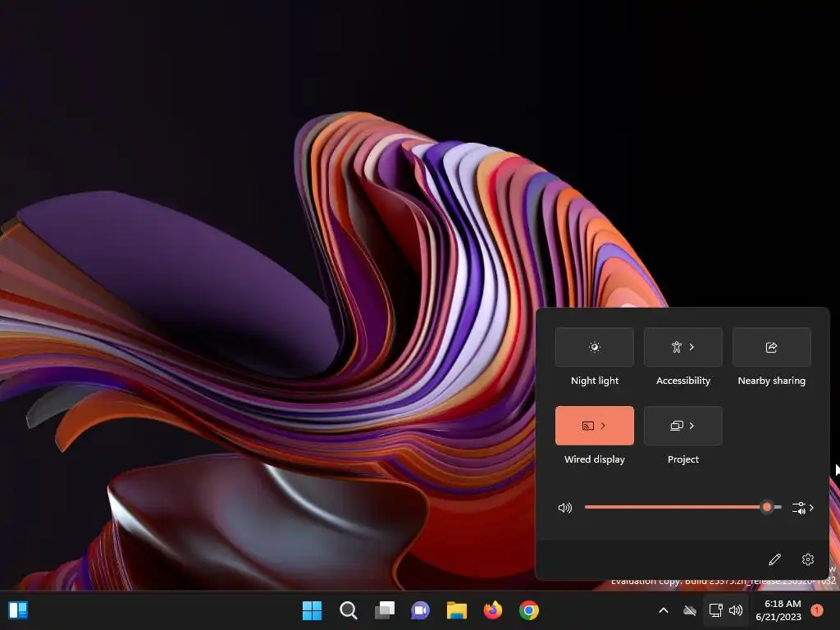This screenshot has width=840, height=630.
Task: Click the taskbar volume tray icon
Action: point(736,610)
